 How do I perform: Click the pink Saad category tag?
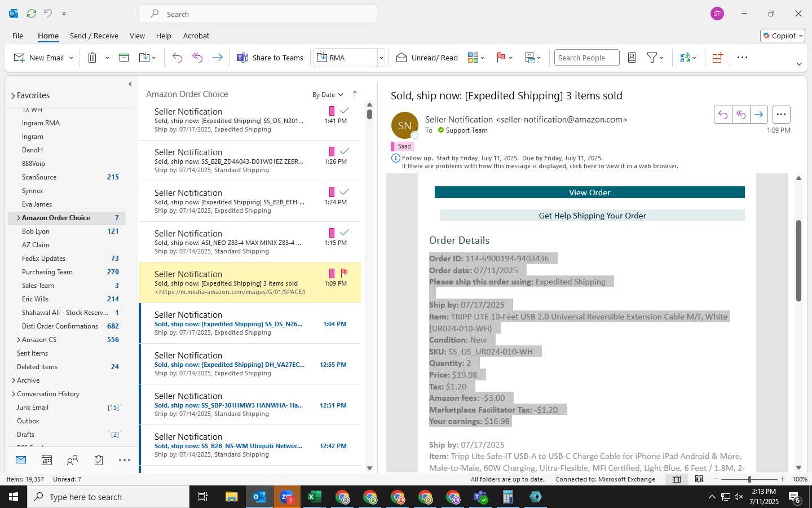pyautogui.click(x=403, y=146)
